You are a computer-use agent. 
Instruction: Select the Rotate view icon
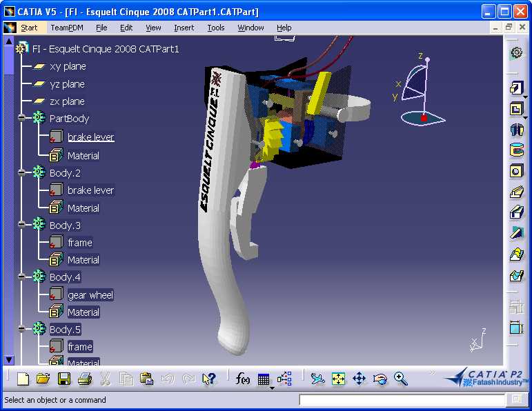(x=380, y=379)
